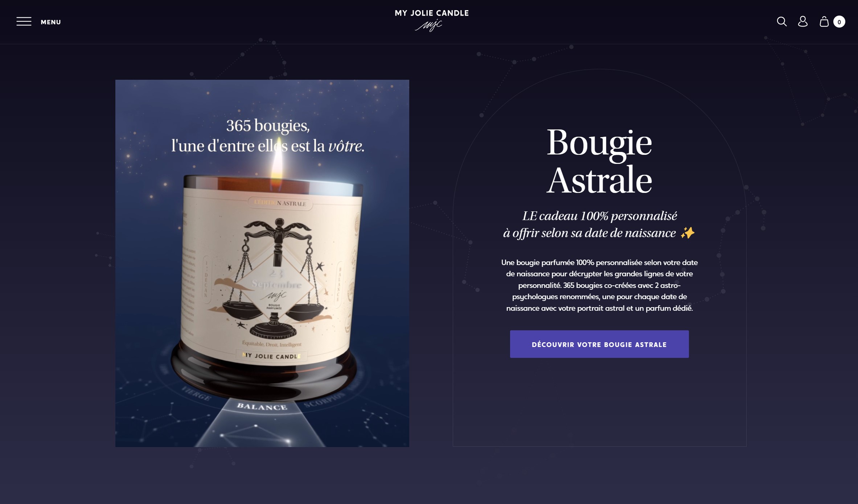The height and width of the screenshot is (504, 858).
Task: Click the LE cadeau 100% personnalisé tagline
Action: click(x=599, y=216)
